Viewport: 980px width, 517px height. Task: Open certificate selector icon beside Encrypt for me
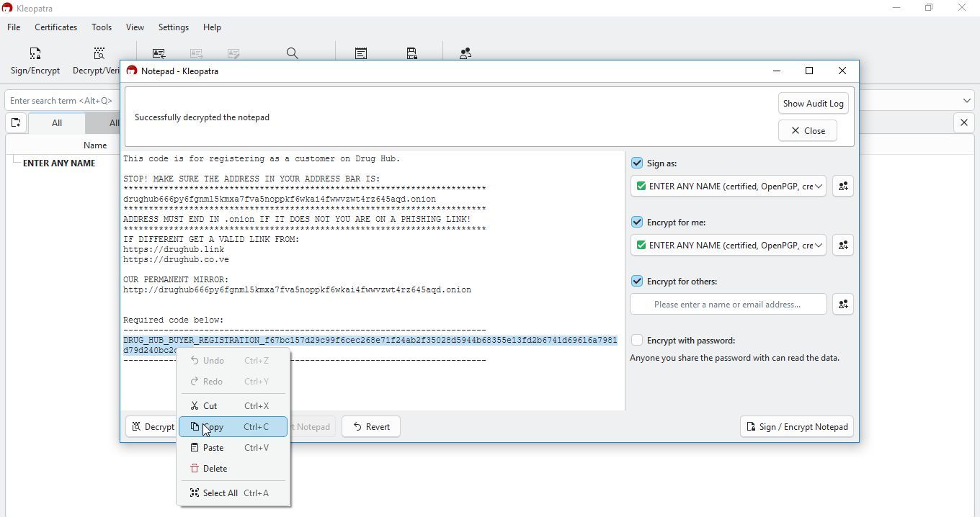coord(842,246)
